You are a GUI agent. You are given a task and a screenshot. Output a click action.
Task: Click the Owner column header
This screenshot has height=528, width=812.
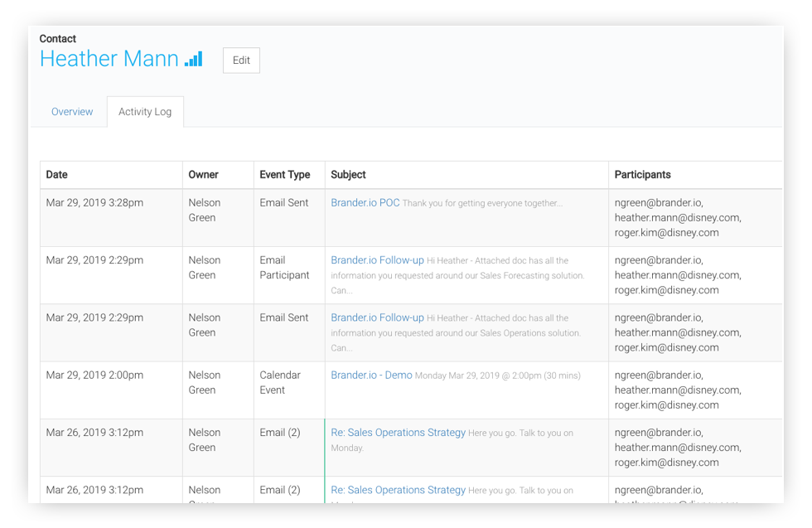pos(203,175)
